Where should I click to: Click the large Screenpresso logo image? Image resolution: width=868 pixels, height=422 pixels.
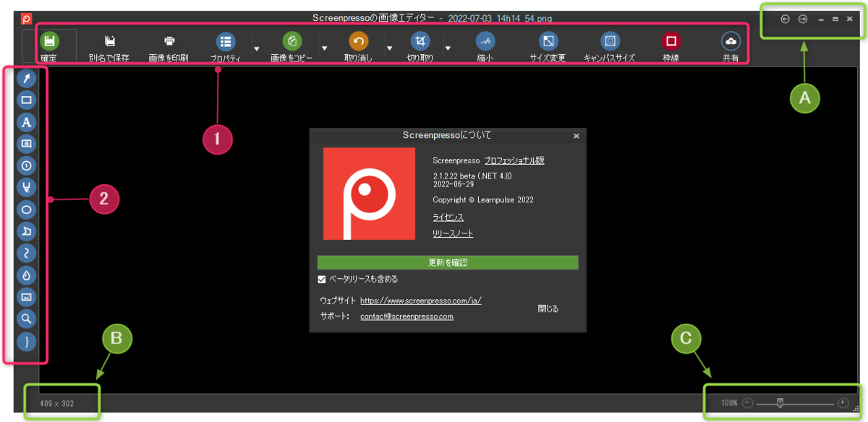coord(369,194)
